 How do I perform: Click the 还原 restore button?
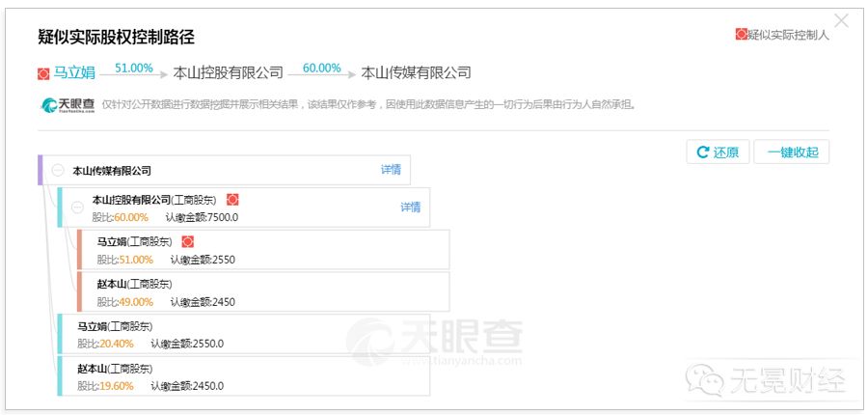(718, 152)
